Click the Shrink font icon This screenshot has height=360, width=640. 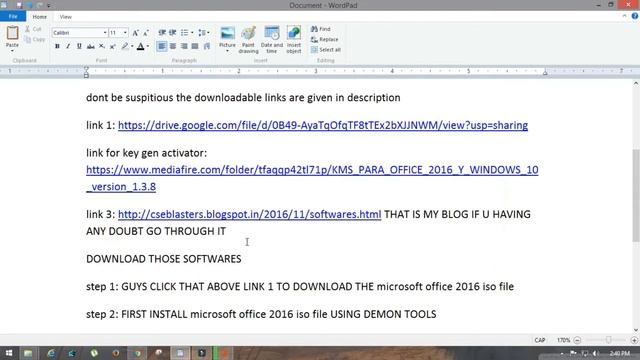click(x=146, y=33)
